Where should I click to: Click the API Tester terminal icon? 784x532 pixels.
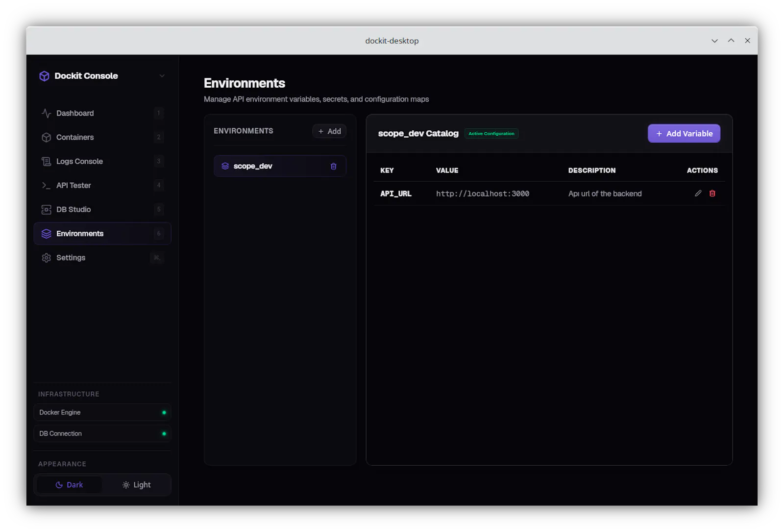(47, 185)
